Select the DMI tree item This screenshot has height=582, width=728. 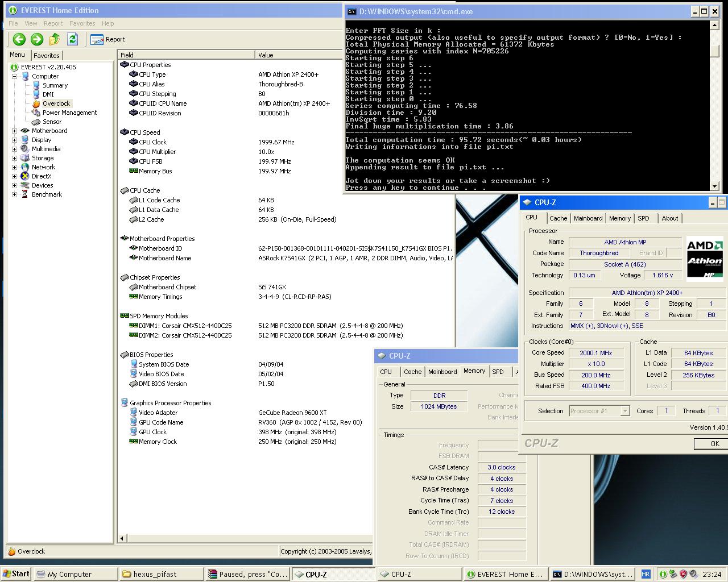pos(48,94)
